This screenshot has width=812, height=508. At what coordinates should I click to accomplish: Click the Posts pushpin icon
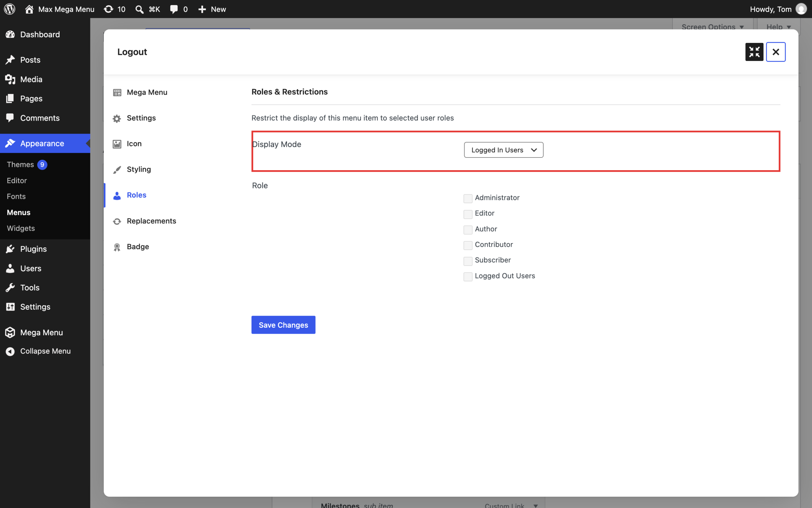coord(10,60)
